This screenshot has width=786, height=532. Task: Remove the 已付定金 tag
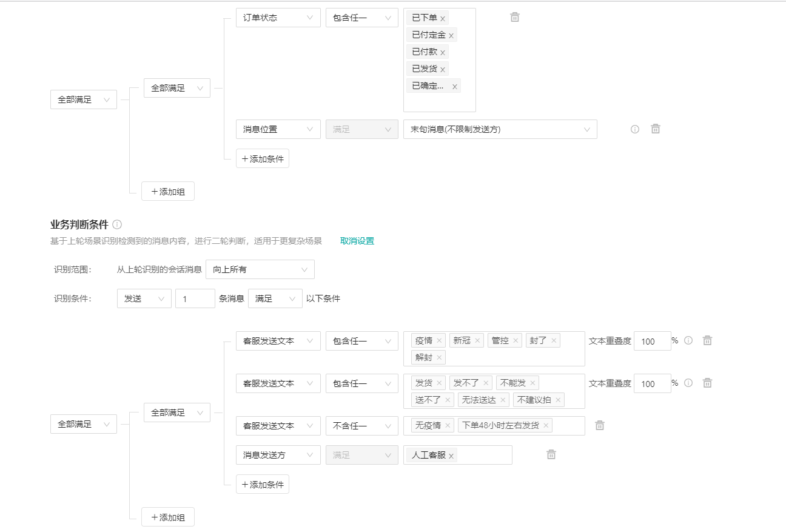(x=451, y=36)
